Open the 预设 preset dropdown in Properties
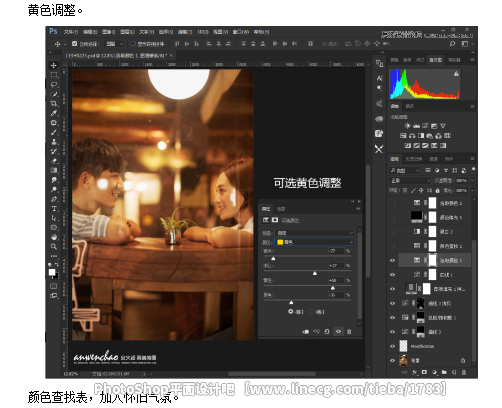 (314, 233)
